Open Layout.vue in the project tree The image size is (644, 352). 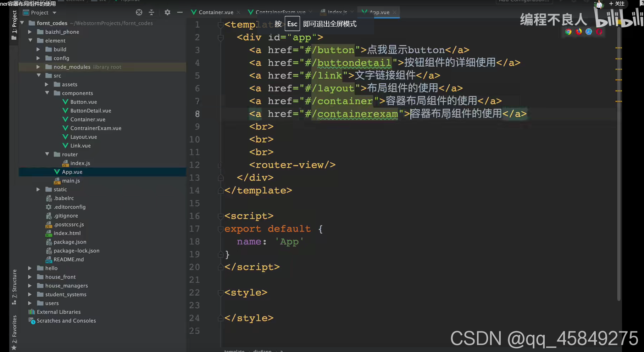pyautogui.click(x=83, y=137)
